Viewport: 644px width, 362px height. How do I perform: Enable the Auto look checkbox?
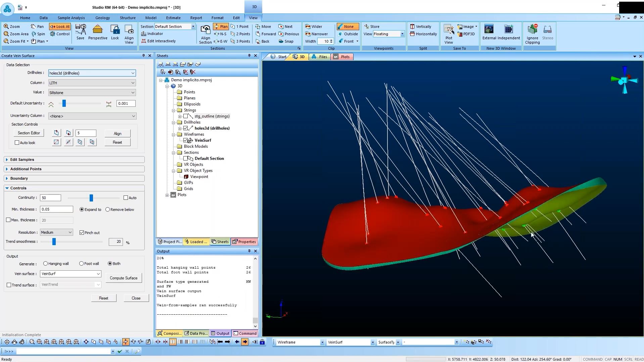click(17, 143)
